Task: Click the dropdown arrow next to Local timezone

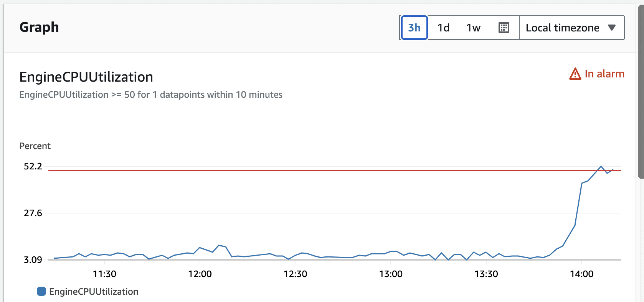Action: point(612,27)
